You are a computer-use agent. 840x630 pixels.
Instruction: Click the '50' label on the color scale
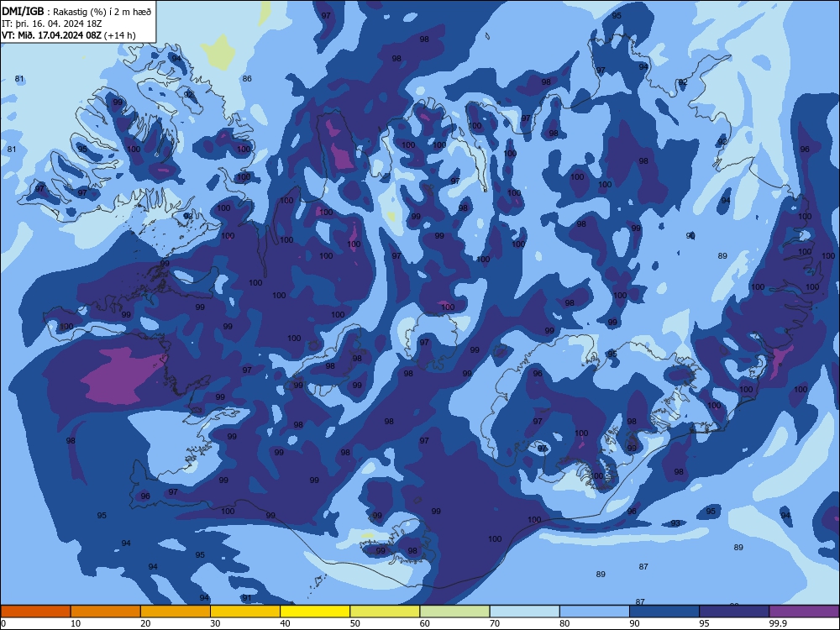coord(354,623)
